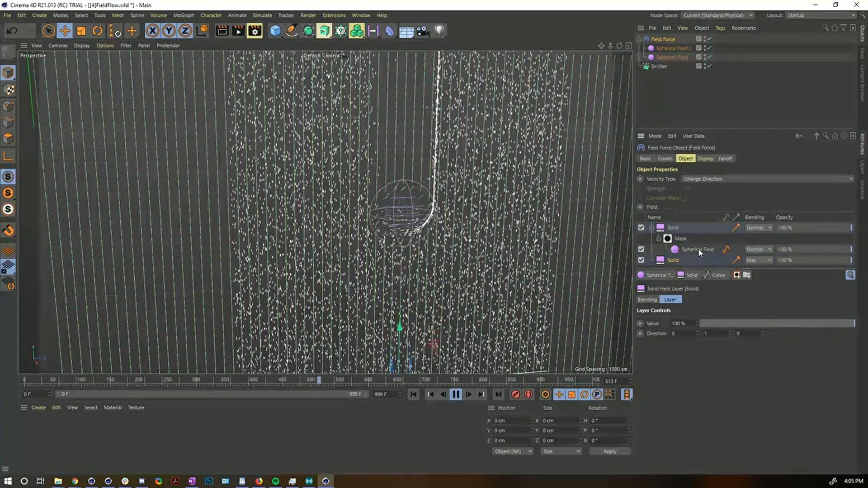
Task: Add a Light object
Action: click(439, 31)
